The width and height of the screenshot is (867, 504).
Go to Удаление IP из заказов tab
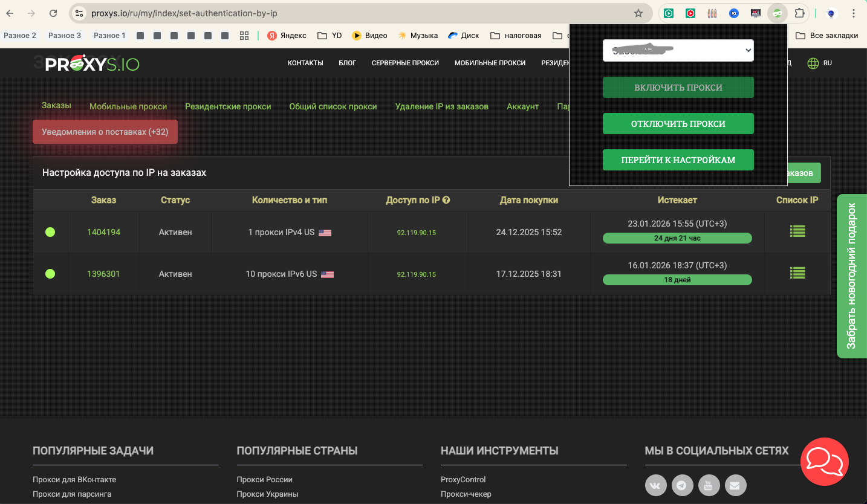click(442, 106)
